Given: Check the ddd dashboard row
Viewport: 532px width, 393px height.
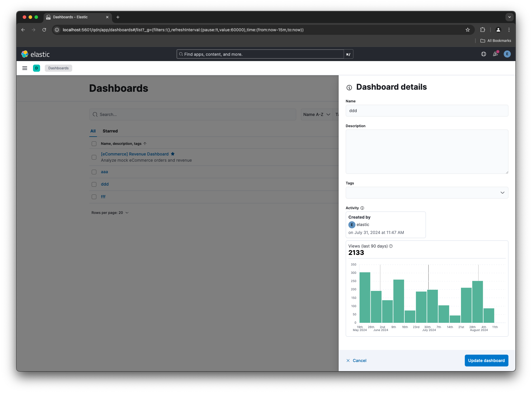Looking at the screenshot, I should (94, 184).
